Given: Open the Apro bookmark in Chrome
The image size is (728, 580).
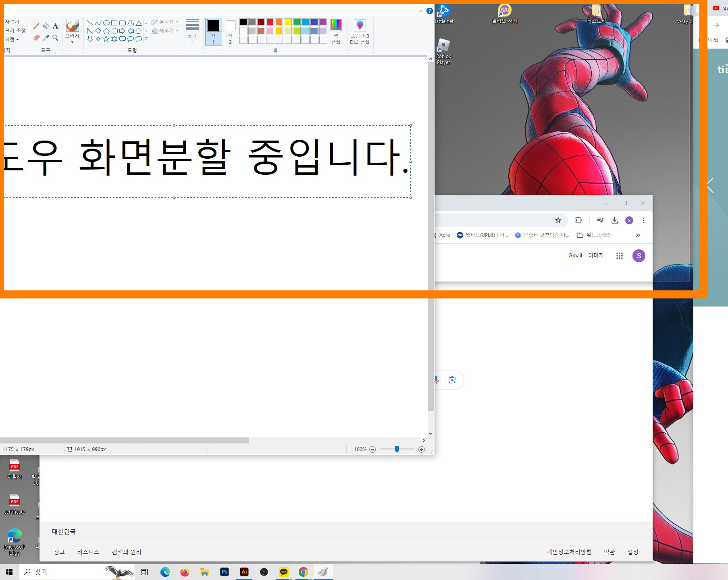Looking at the screenshot, I should pos(443,235).
